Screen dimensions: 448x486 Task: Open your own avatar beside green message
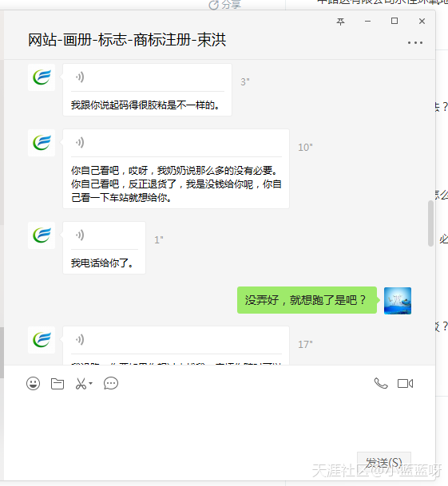(x=398, y=301)
